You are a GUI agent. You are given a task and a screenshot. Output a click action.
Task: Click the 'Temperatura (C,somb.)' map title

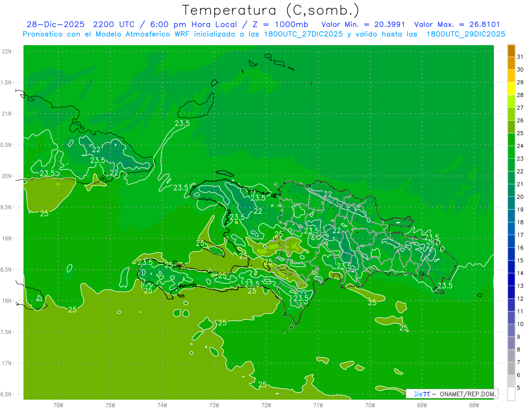point(270,10)
